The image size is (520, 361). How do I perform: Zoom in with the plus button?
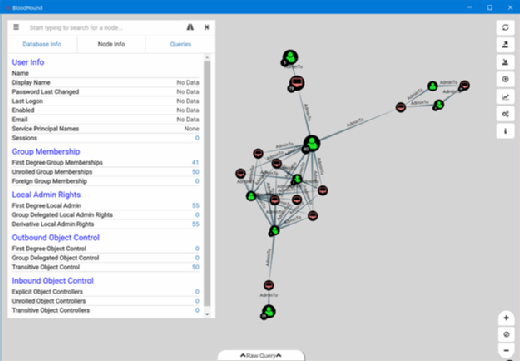coord(506,318)
